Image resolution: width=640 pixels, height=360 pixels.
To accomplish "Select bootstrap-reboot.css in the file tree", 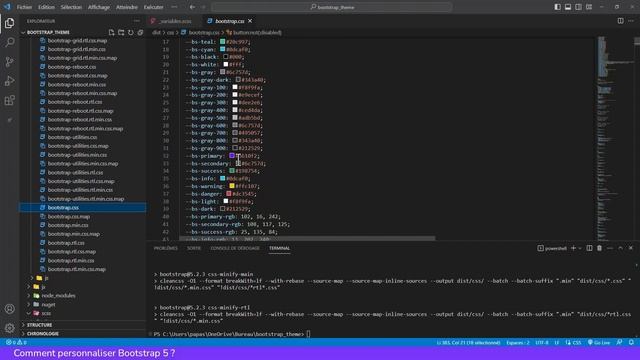I will click(72, 67).
